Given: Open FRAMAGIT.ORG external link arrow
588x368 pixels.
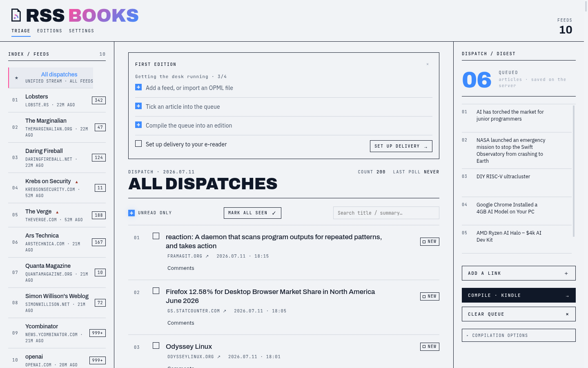Looking at the screenshot, I should click(x=207, y=256).
